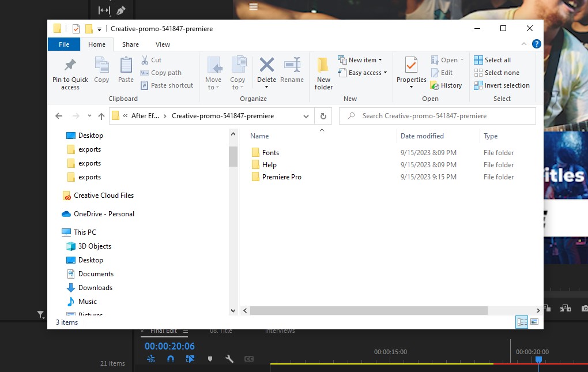Viewport: 588px width, 372px height.
Task: Open Explorer Help via question mark icon
Action: point(537,44)
